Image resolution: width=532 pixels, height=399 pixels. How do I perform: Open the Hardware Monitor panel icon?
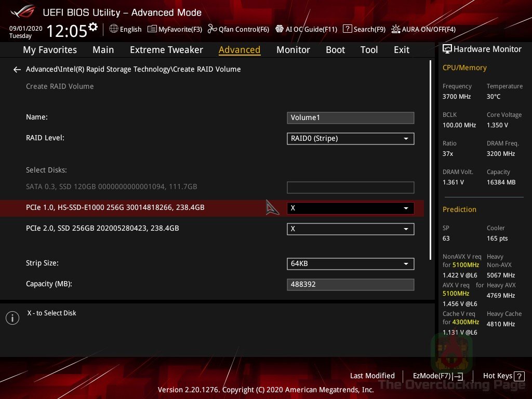point(448,49)
